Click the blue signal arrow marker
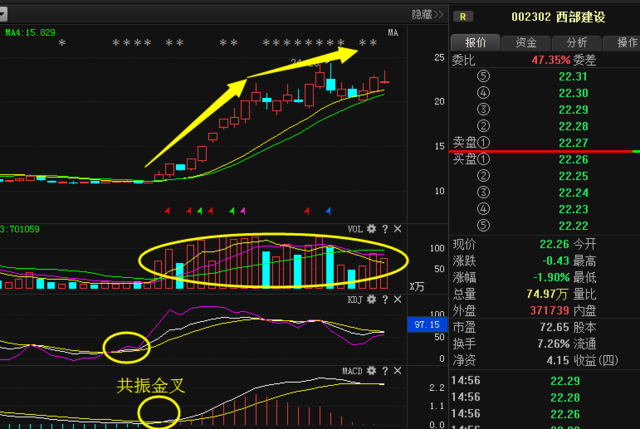 (329, 211)
